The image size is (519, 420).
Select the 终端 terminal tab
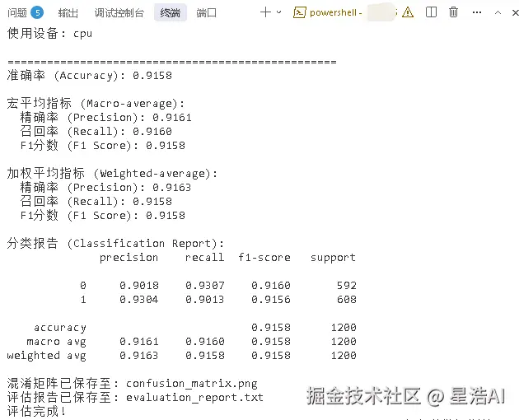pos(171,13)
